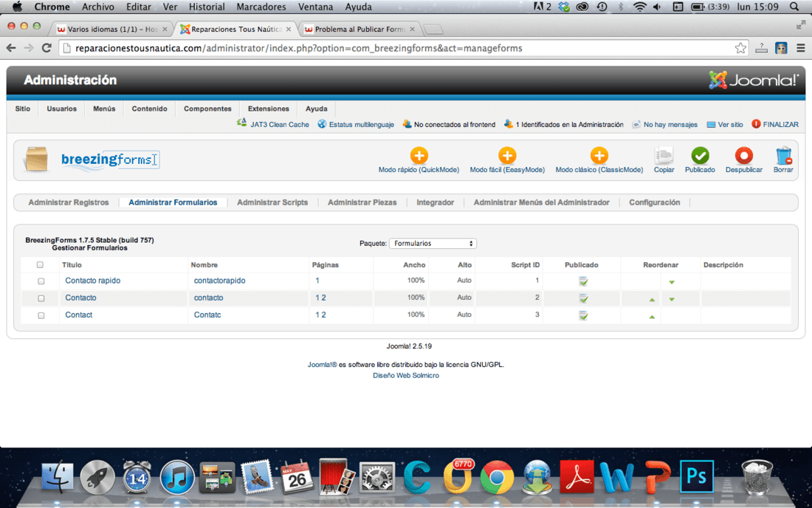812x508 pixels.
Task: Select the Contact row checkbox
Action: pyautogui.click(x=41, y=315)
